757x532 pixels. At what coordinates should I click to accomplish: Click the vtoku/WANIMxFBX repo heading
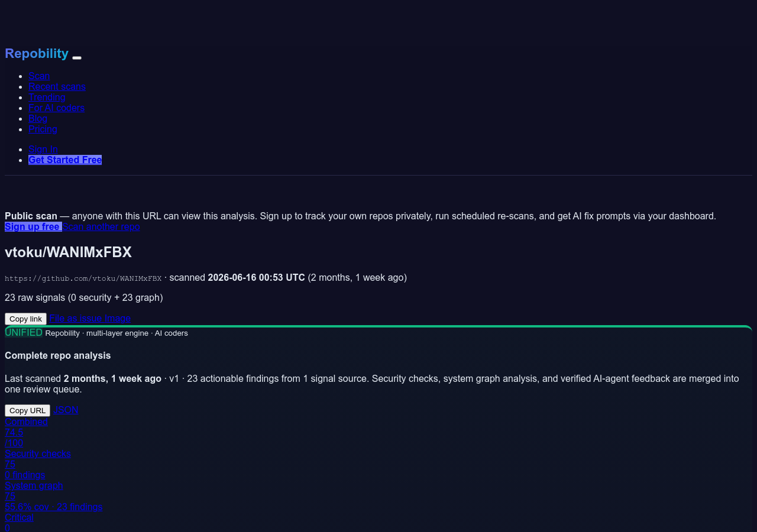(x=68, y=252)
